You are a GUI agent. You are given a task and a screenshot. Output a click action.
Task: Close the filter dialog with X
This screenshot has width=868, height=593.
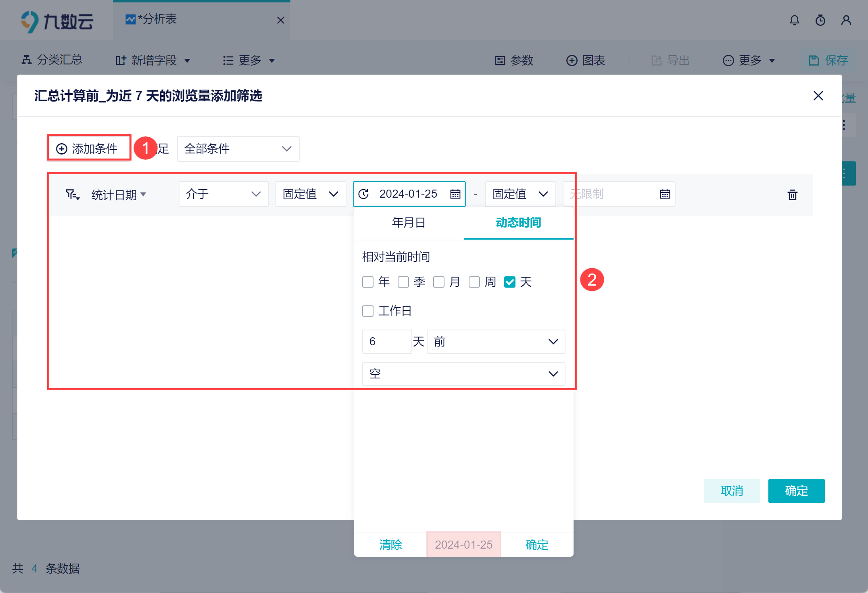(x=818, y=96)
